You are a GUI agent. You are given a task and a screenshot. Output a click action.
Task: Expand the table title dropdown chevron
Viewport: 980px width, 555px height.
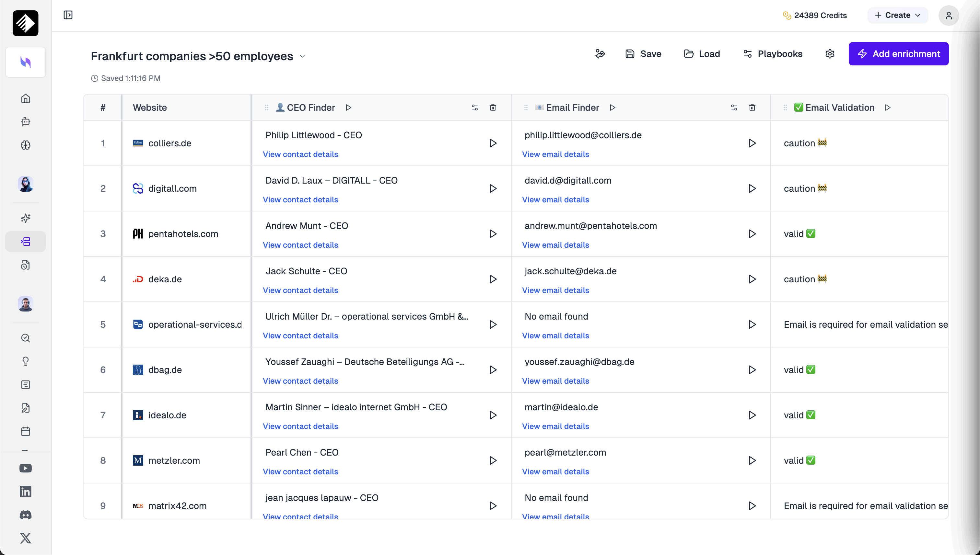(x=302, y=56)
